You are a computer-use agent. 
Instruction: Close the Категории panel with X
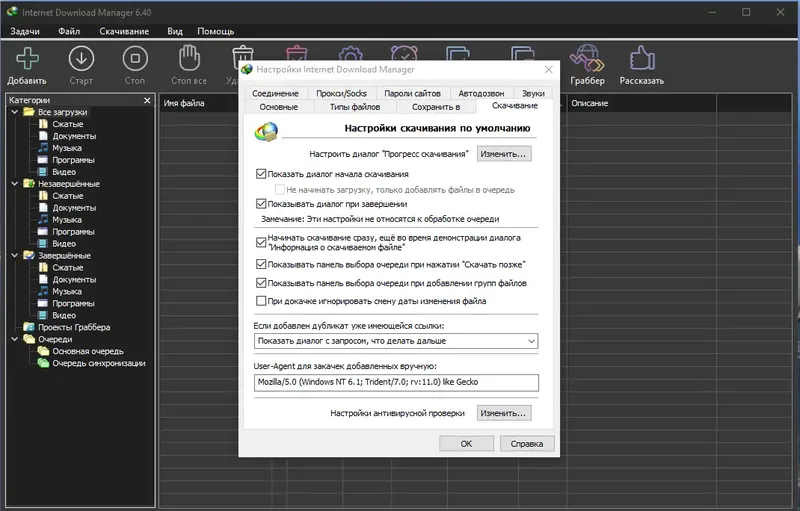click(147, 100)
